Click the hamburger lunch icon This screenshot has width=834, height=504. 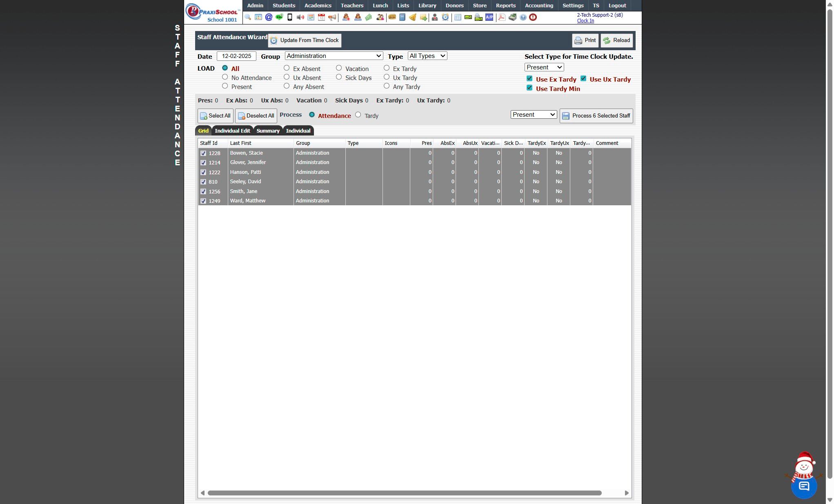(392, 17)
